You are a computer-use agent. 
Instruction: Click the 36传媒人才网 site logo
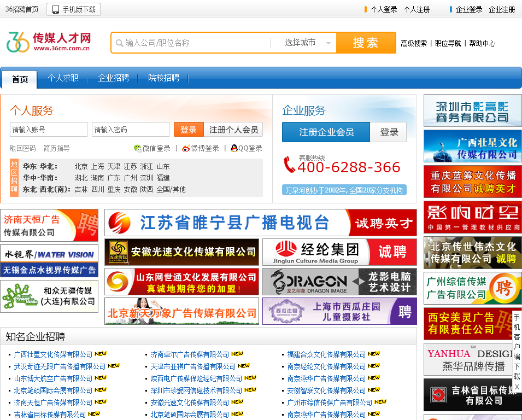pos(49,42)
